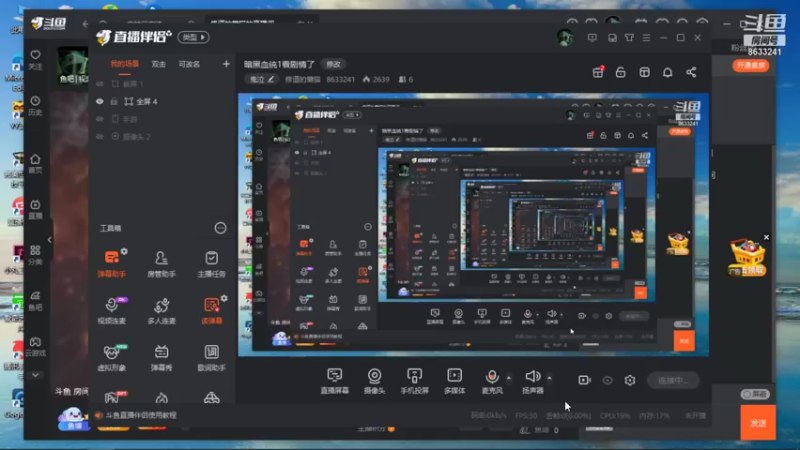The image size is (800, 450).
Task: Click the share icon in top toolbar
Action: (x=691, y=72)
